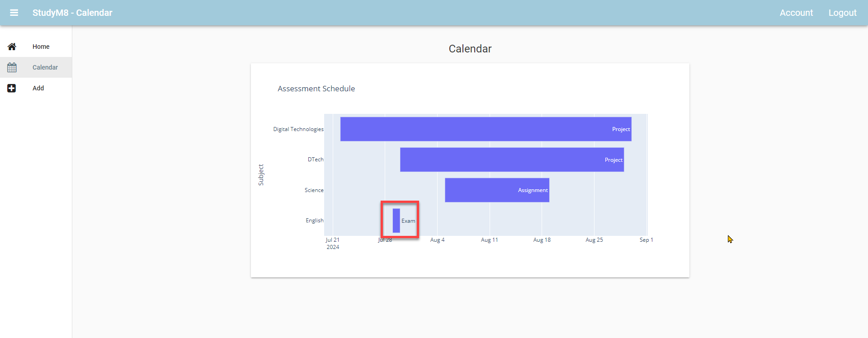
Task: Click the Aug 4 date tick
Action: [x=437, y=240]
